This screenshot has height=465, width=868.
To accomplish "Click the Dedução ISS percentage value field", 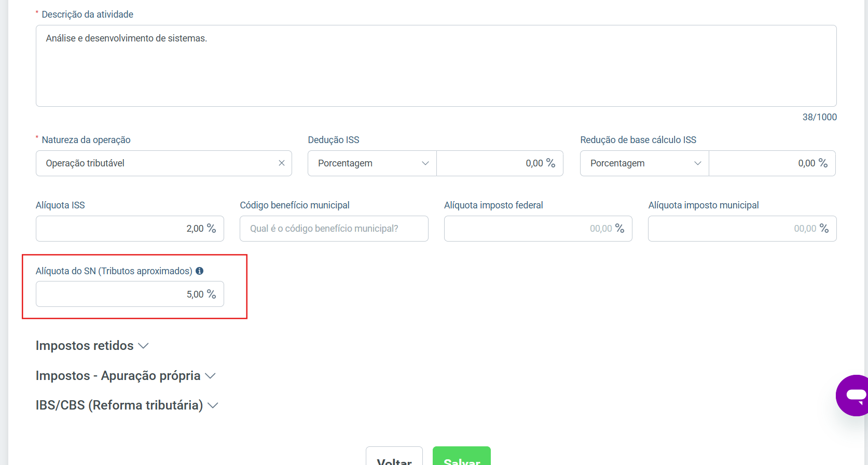I will 500,163.
